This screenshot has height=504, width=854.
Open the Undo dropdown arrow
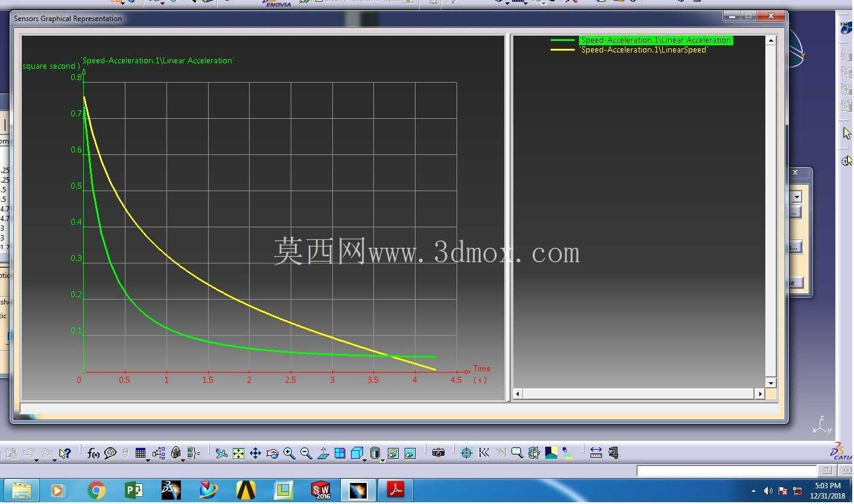point(36,461)
